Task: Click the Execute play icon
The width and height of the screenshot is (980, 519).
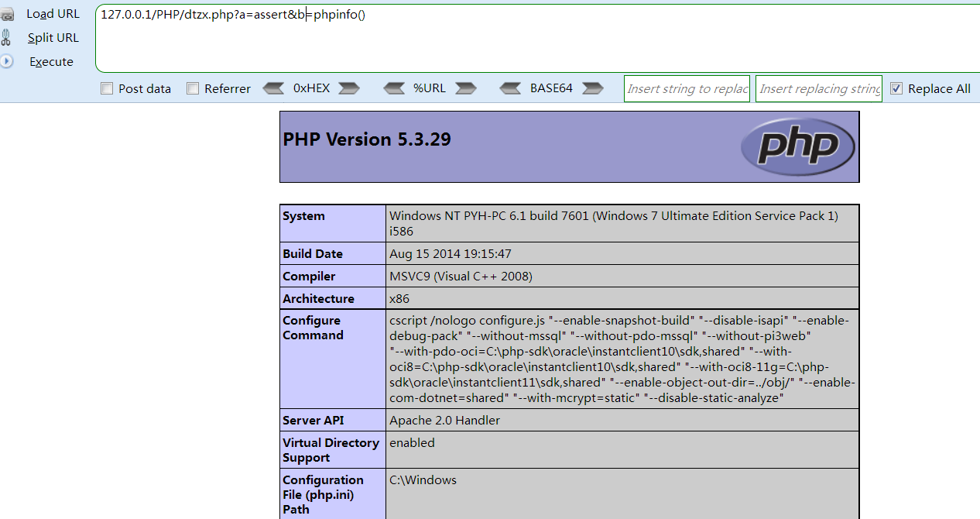Action: pos(6,61)
